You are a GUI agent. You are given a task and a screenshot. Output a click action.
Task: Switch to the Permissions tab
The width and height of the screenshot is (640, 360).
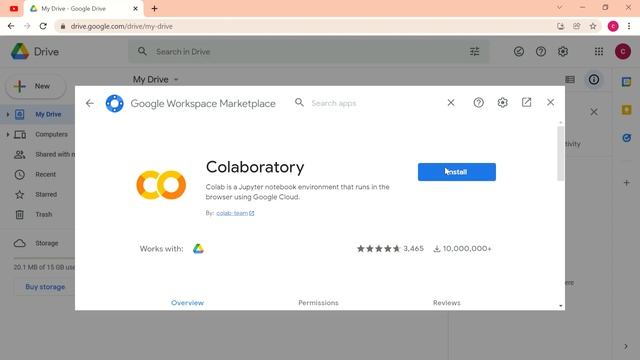[x=318, y=303]
